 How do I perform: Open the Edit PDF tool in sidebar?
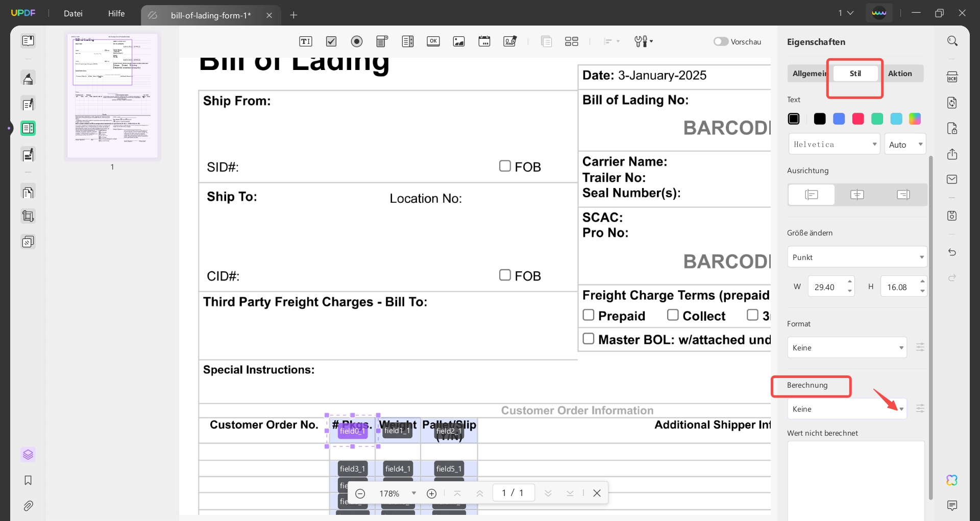coord(28,104)
